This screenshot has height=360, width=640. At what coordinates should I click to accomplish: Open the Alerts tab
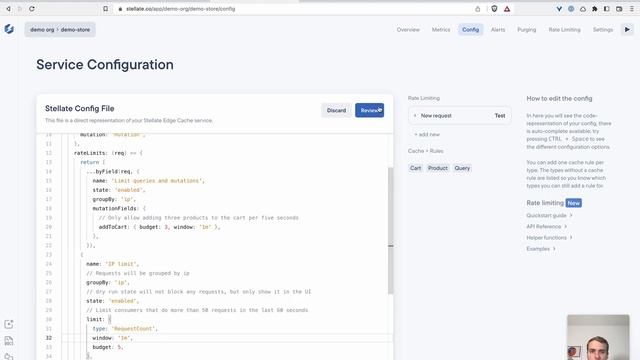click(x=498, y=29)
